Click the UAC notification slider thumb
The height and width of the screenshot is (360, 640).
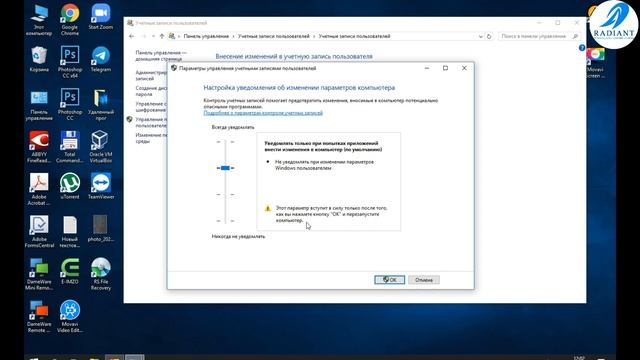[x=225, y=168]
